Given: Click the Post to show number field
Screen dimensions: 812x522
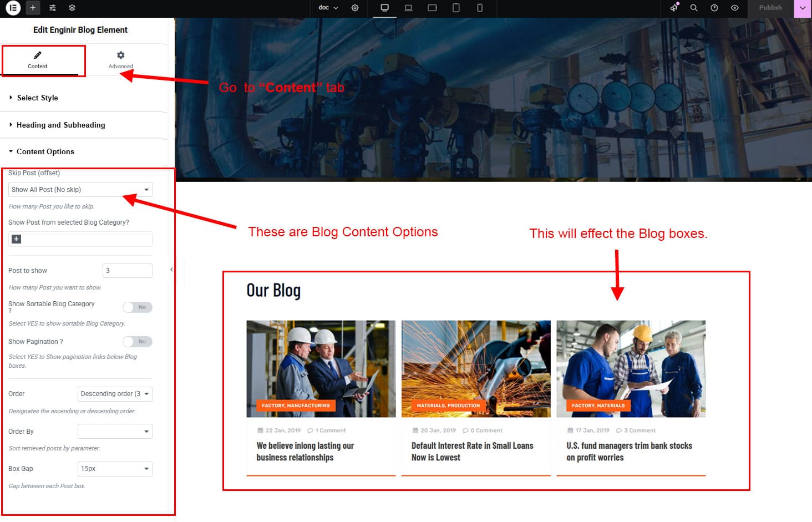Looking at the screenshot, I should [127, 271].
